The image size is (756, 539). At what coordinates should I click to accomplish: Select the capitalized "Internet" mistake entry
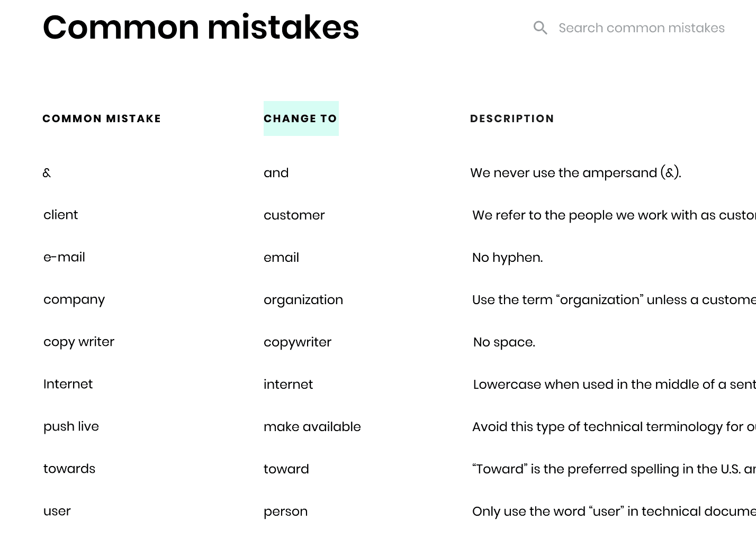(x=68, y=384)
